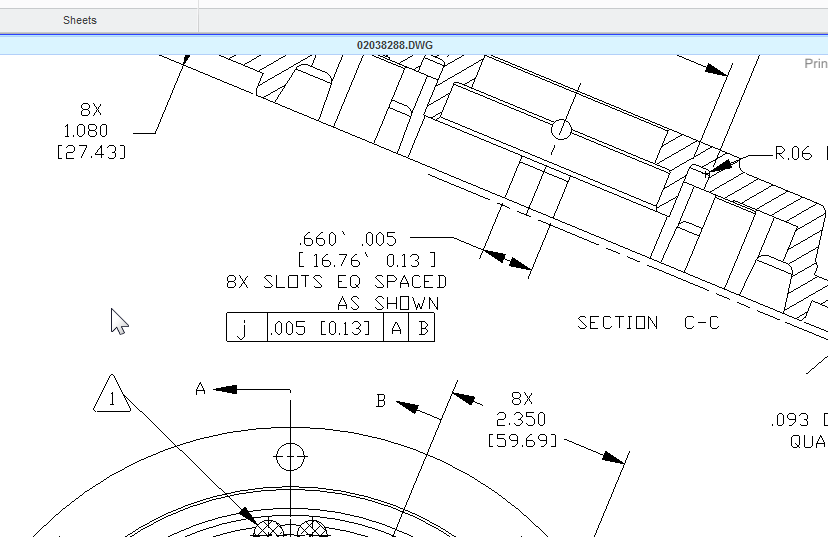
Task: Click datum reference B in tolerance frame
Action: point(422,328)
